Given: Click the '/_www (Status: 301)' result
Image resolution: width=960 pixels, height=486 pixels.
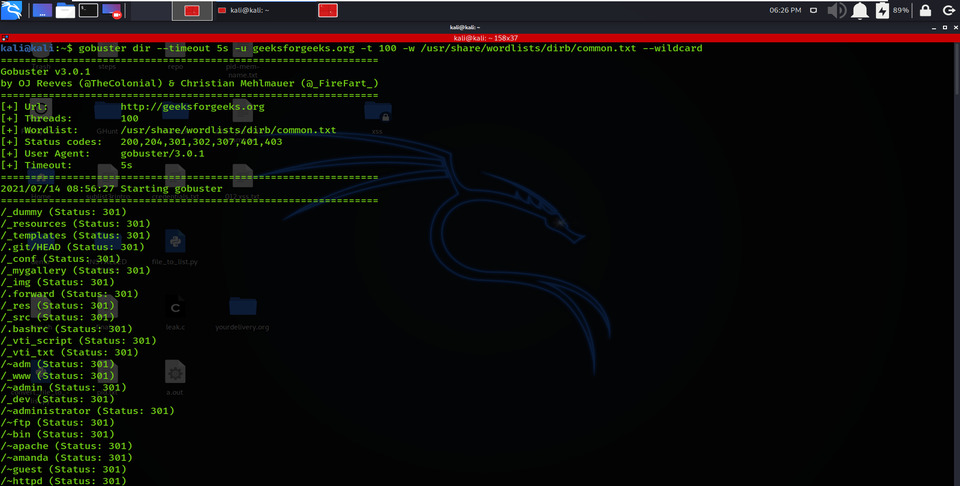Looking at the screenshot, I should 58,376.
